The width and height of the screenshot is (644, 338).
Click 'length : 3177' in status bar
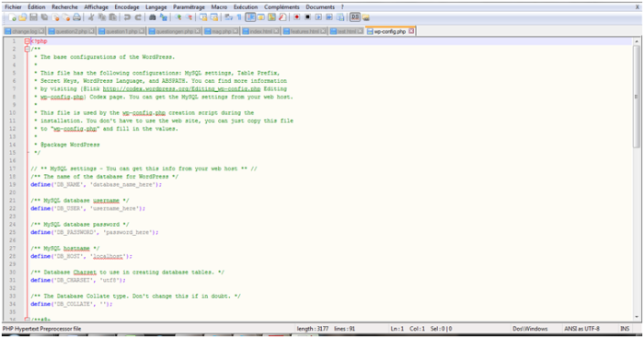(313, 329)
